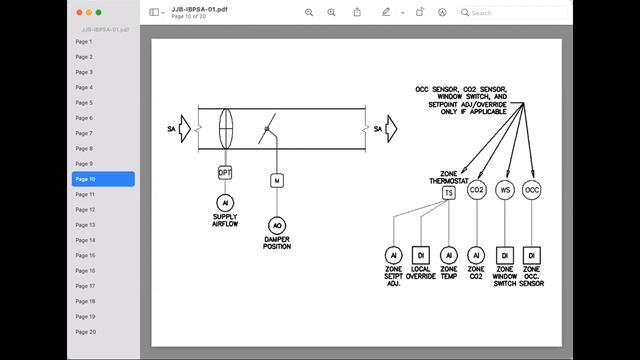640x360 pixels.
Task: Click the 'ZONE WINDOW SWITCH' label
Action: (x=505, y=276)
